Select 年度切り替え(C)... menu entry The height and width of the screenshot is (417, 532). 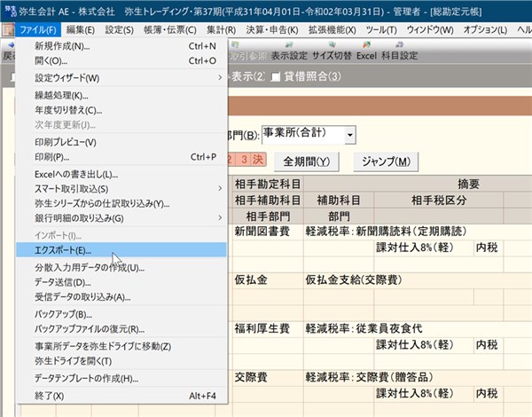point(121,110)
